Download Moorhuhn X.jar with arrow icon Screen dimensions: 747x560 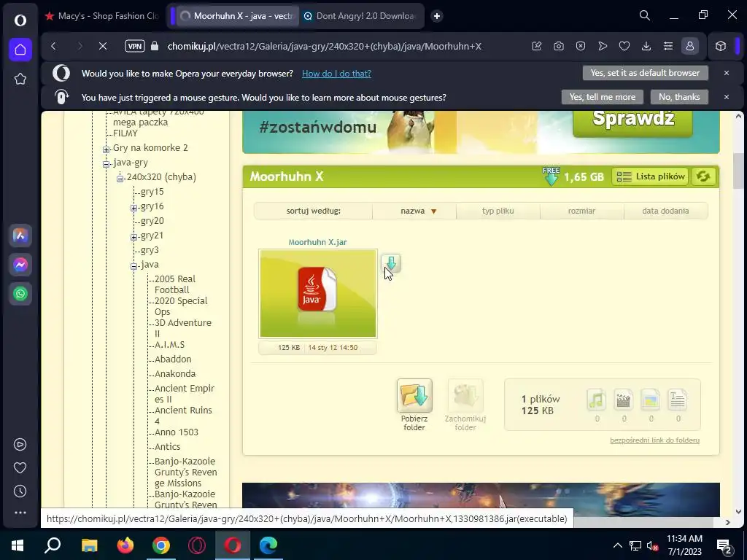pos(391,263)
